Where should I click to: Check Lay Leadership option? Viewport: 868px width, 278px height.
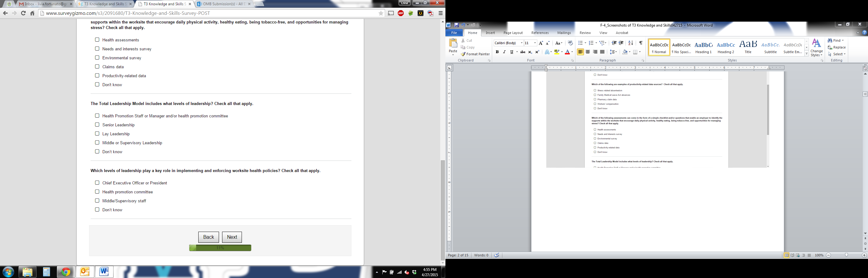97,134
